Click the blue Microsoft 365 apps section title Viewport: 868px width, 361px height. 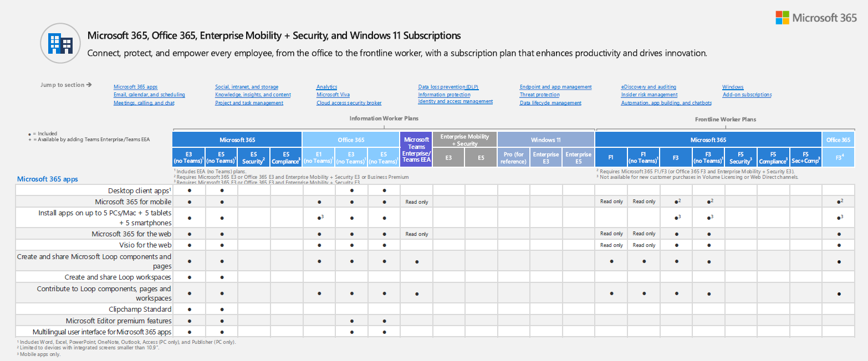click(48, 179)
